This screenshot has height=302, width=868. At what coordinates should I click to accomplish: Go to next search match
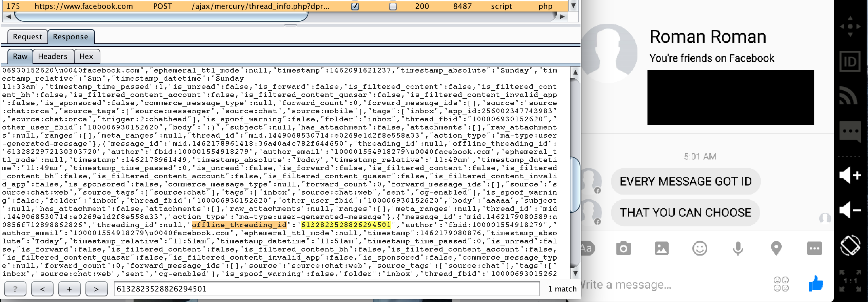96,289
